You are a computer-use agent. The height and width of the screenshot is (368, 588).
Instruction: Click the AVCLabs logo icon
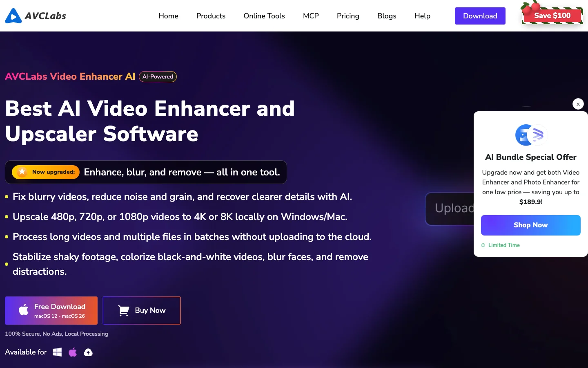pyautogui.click(x=13, y=16)
